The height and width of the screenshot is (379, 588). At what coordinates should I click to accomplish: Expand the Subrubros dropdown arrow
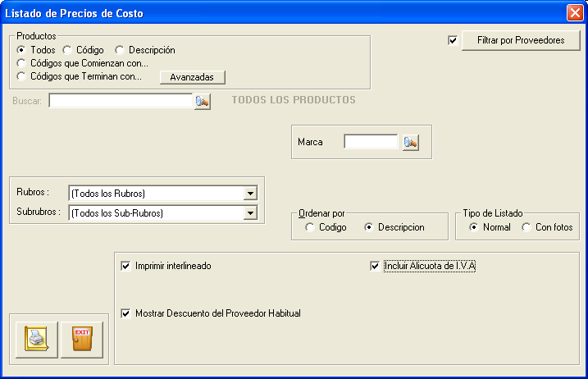(250, 213)
